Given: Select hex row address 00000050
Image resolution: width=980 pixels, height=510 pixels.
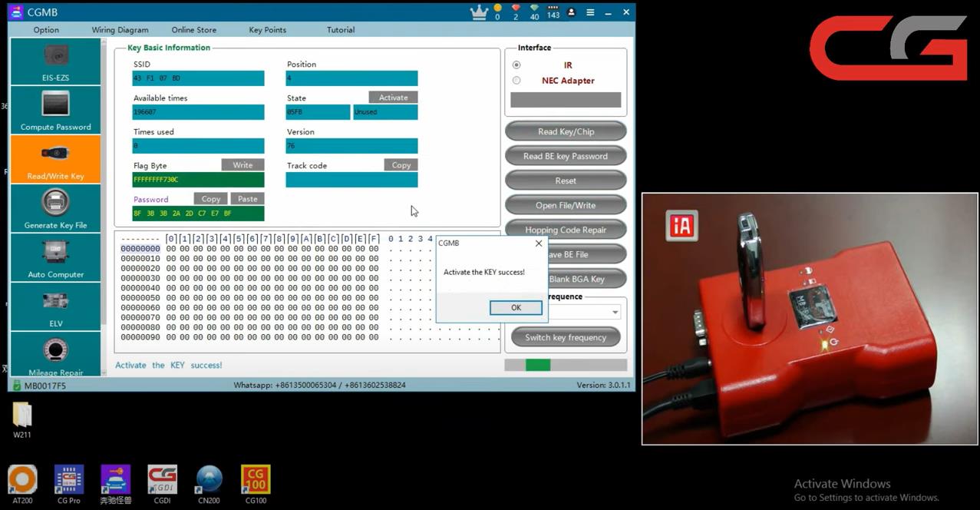Looking at the screenshot, I should point(140,298).
